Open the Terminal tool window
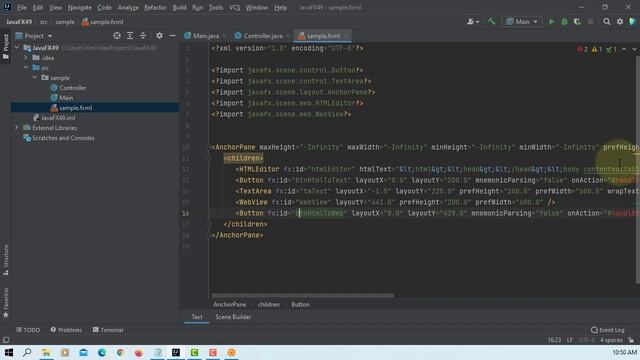This screenshot has height=360, width=640. pos(108,330)
